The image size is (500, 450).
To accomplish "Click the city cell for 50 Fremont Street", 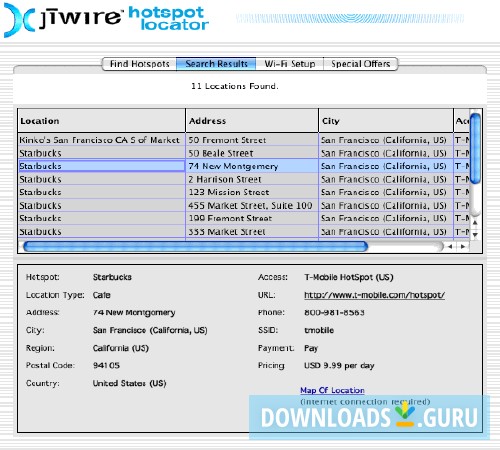I will point(386,140).
